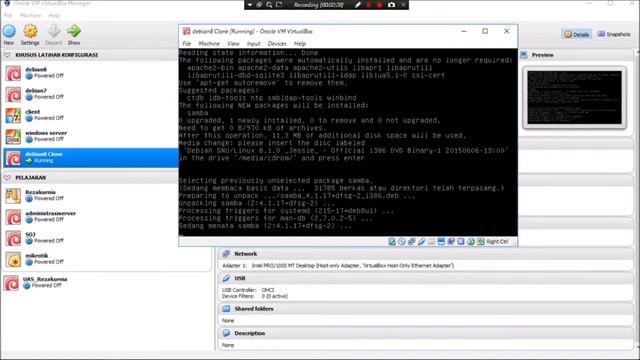The image size is (640, 360).
Task: Select the debian8 virtual machine
Action: [x=90, y=73]
